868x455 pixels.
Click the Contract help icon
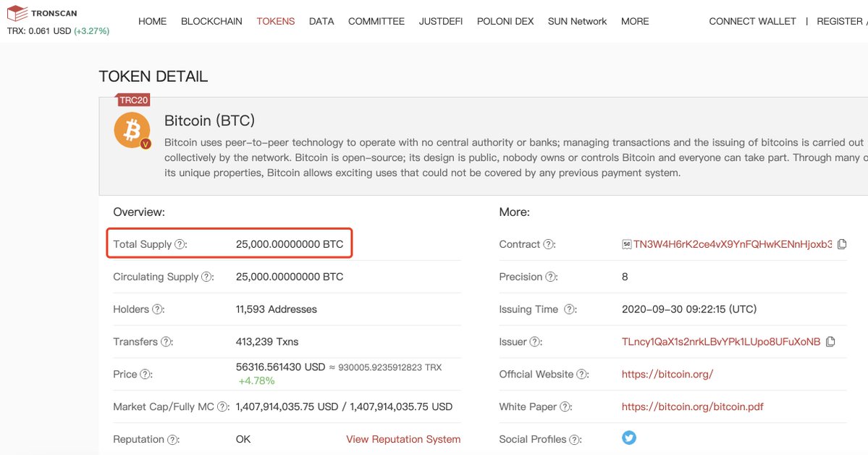coord(549,244)
